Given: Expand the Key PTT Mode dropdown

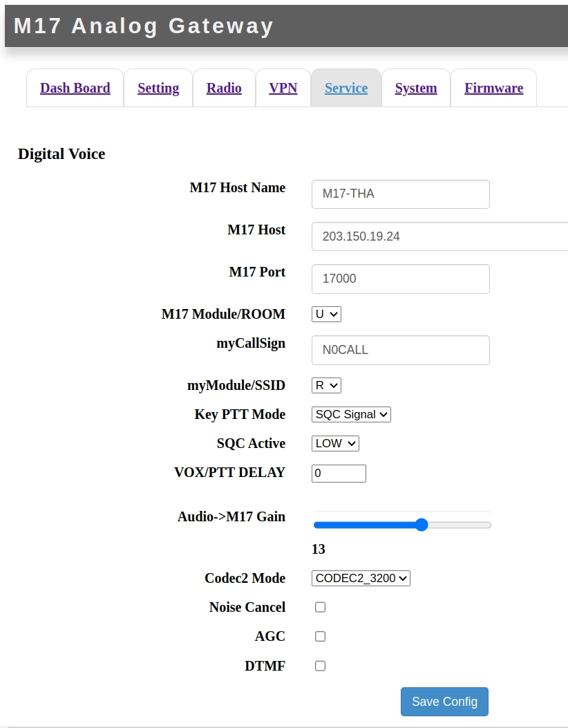Looking at the screenshot, I should [x=351, y=415].
